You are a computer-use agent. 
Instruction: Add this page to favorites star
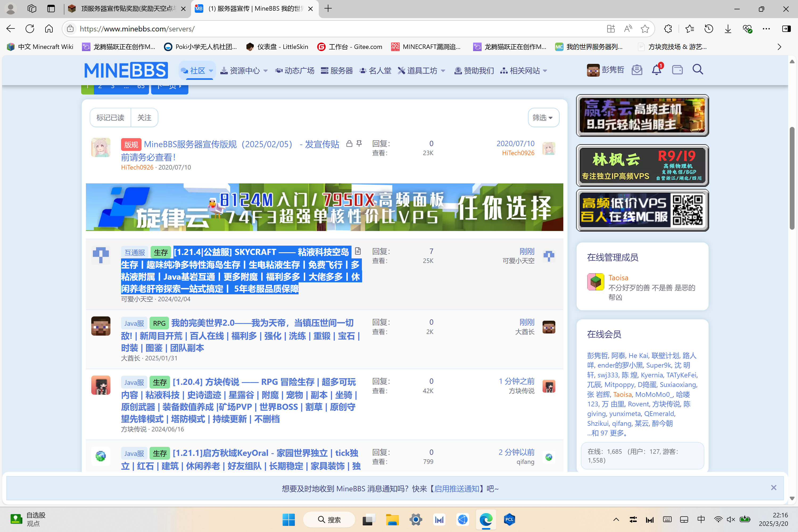[645, 29]
